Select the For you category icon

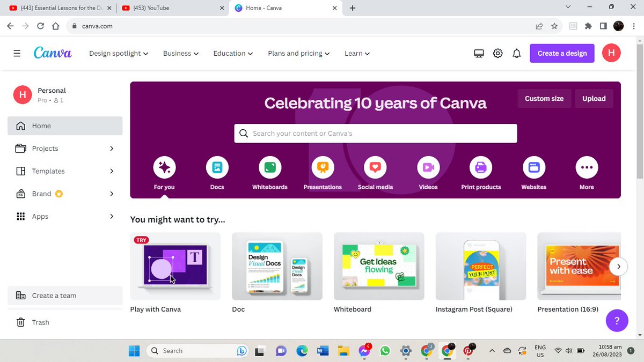click(x=164, y=167)
